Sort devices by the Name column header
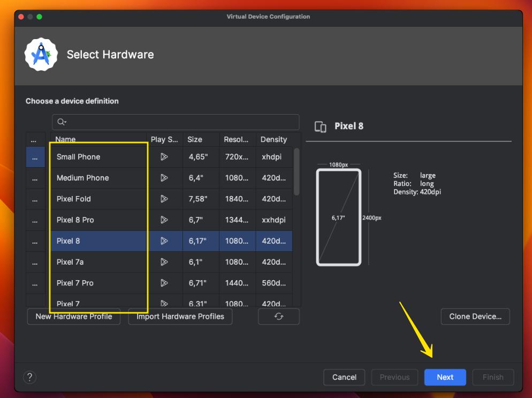 point(98,140)
